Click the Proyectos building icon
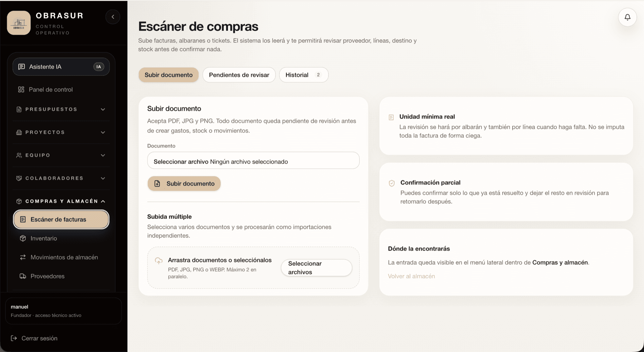The width and height of the screenshot is (644, 352). click(x=19, y=132)
